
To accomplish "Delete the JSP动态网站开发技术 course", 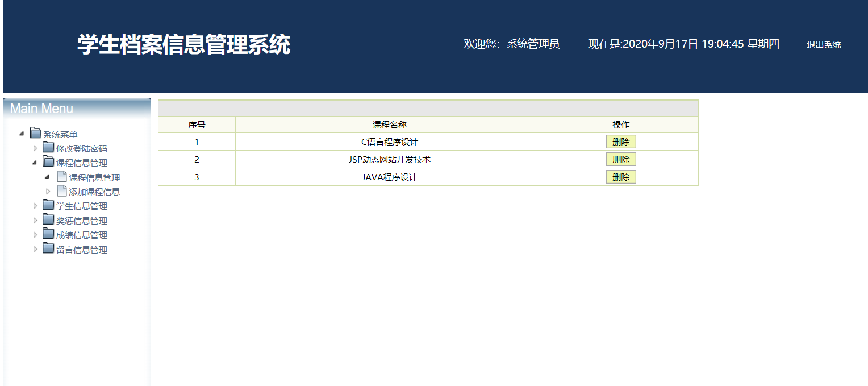I will [x=621, y=160].
